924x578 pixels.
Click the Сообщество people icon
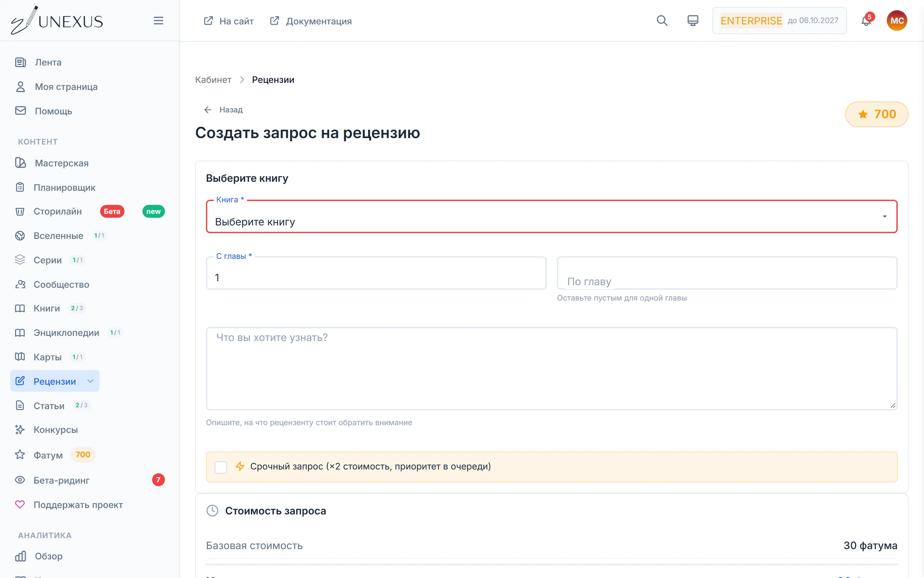(x=20, y=284)
